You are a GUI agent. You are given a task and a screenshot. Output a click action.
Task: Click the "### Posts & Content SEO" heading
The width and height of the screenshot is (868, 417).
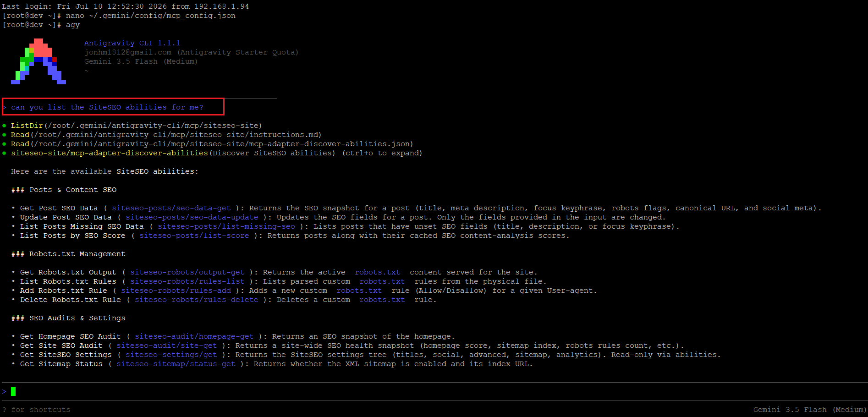click(x=64, y=190)
